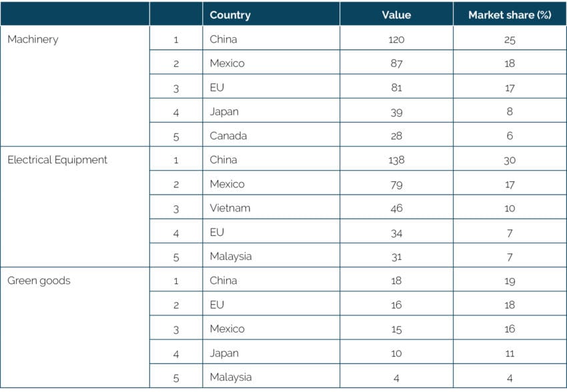Click market share 11 cell

coord(510,353)
